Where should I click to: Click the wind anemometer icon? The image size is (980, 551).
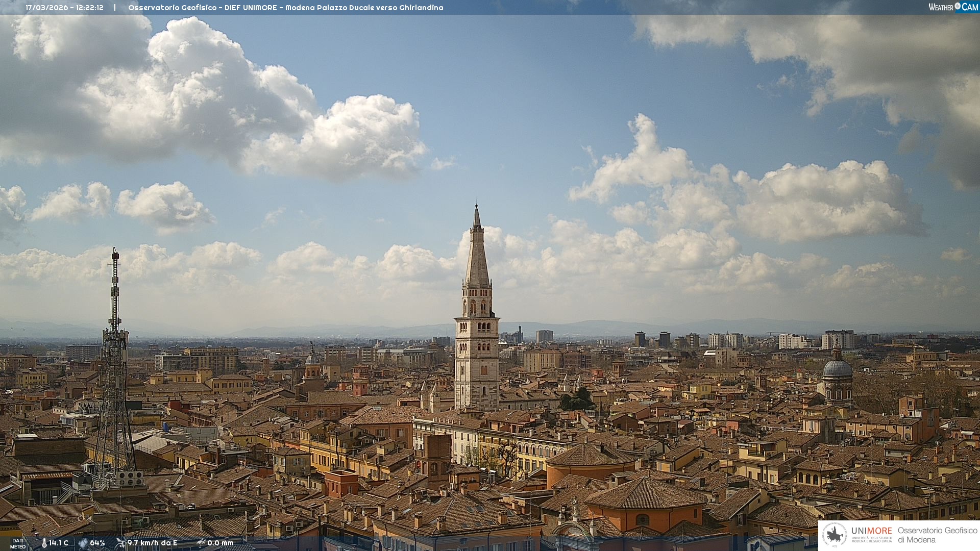120,543
